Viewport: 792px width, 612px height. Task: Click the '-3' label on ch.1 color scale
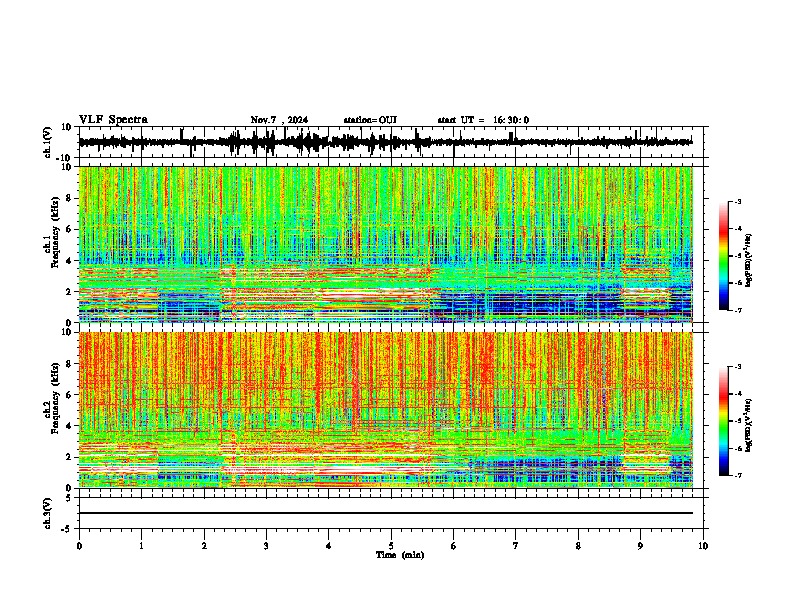(x=738, y=201)
